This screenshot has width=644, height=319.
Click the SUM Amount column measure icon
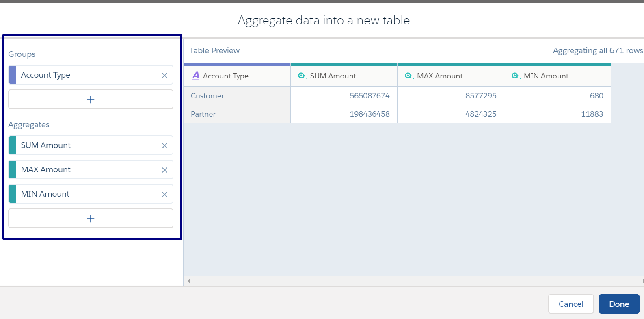(302, 76)
